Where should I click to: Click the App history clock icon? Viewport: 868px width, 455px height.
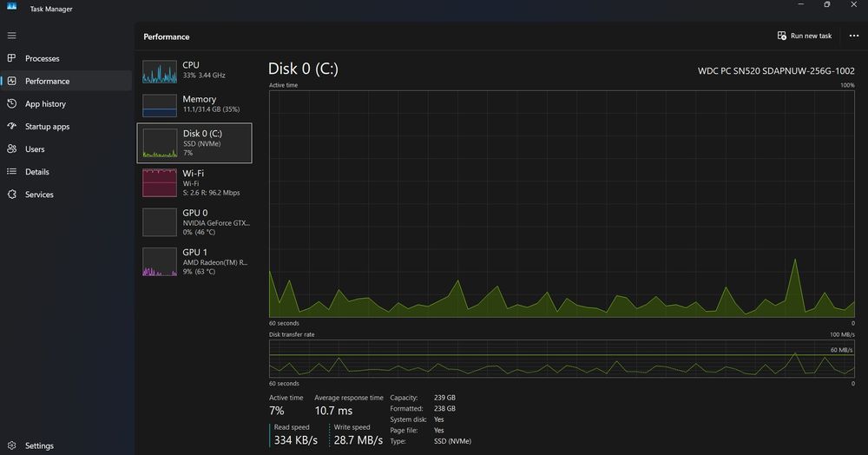[11, 103]
